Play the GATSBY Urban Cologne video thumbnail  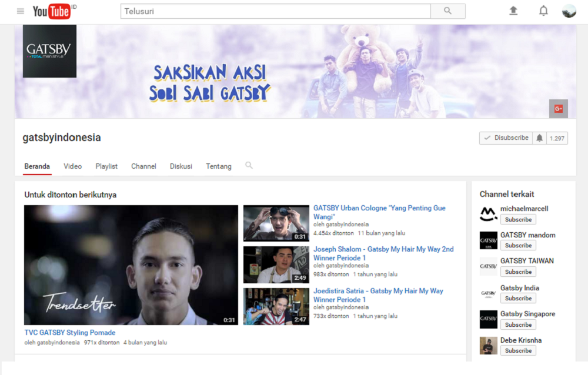(276, 223)
